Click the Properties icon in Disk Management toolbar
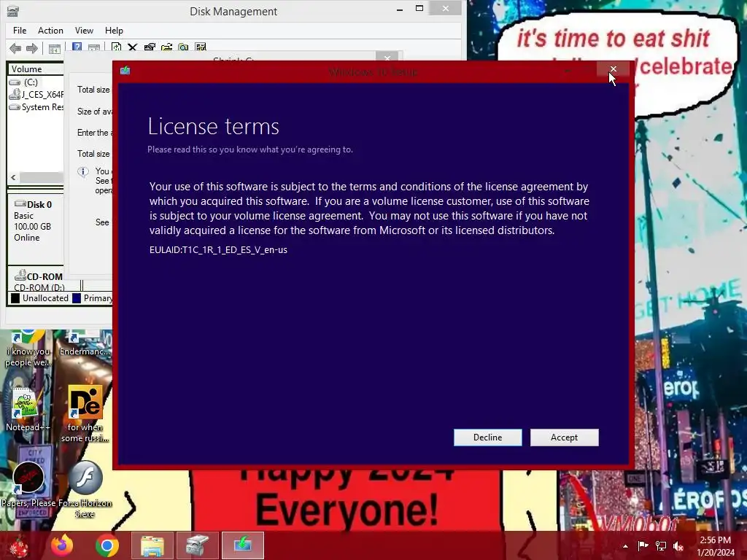The image size is (747, 560). click(x=150, y=47)
